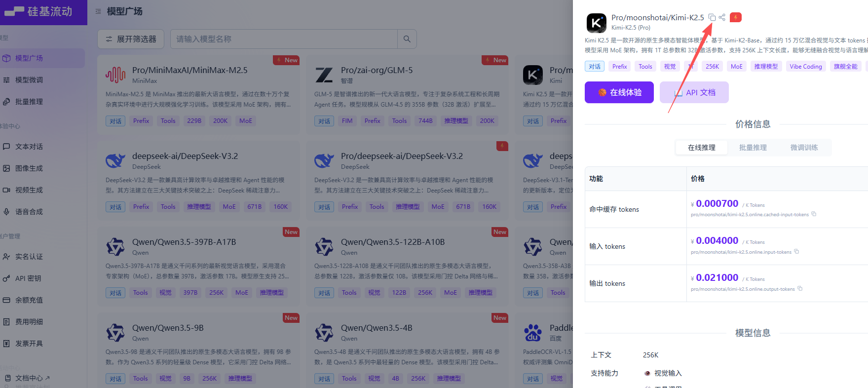Copy the Pro/moonshotai/Kimi-K2.5 model name

(x=712, y=17)
